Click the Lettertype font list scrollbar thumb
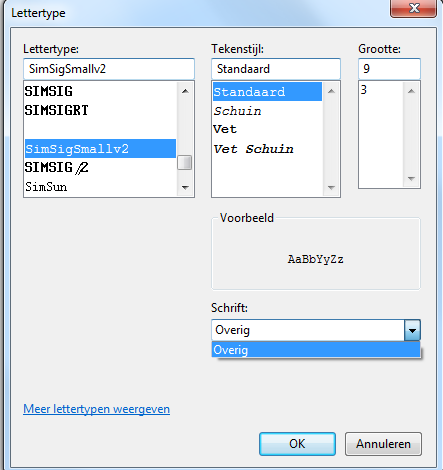This screenshot has height=470, width=443. (x=184, y=163)
